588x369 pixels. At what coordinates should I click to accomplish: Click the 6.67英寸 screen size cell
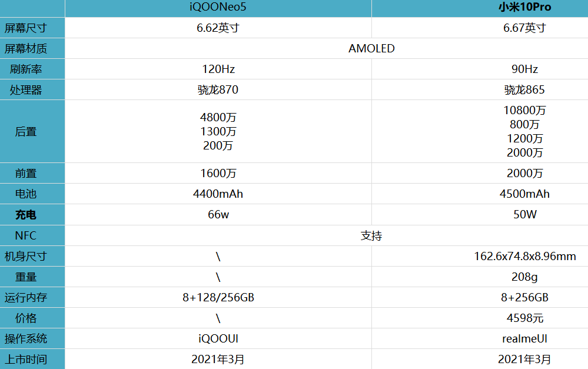tap(524, 28)
